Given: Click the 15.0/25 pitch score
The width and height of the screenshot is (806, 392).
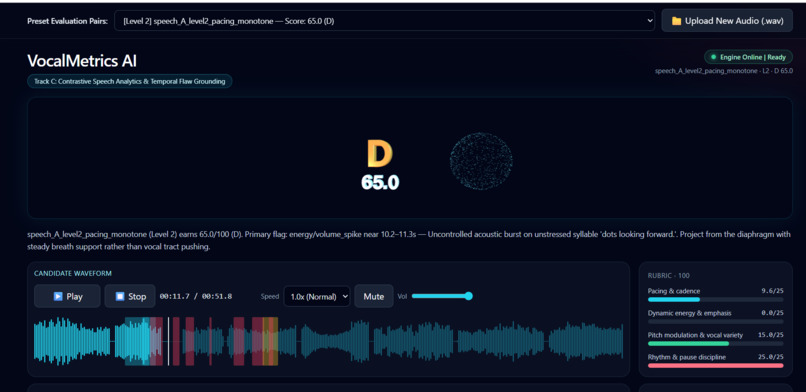Looking at the screenshot, I should tap(771, 335).
